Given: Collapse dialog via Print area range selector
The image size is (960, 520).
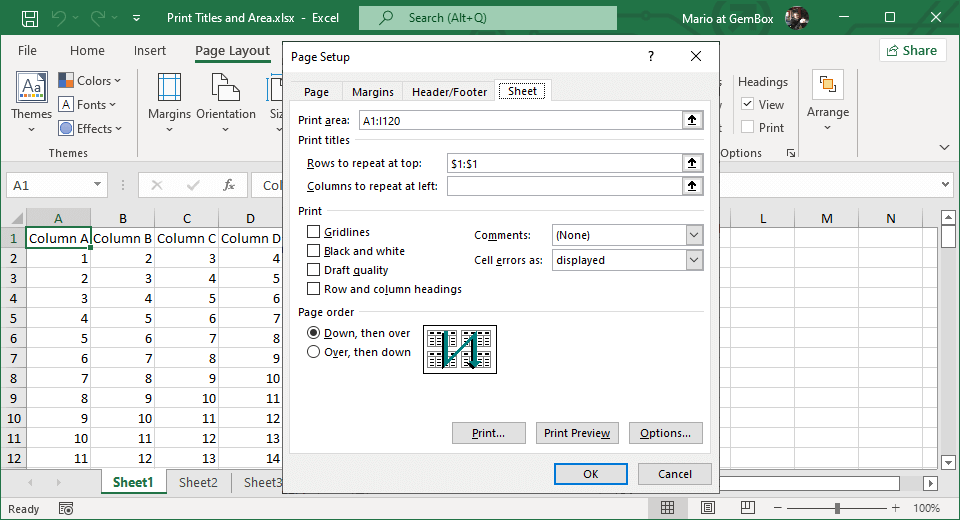Looking at the screenshot, I should 691,120.
